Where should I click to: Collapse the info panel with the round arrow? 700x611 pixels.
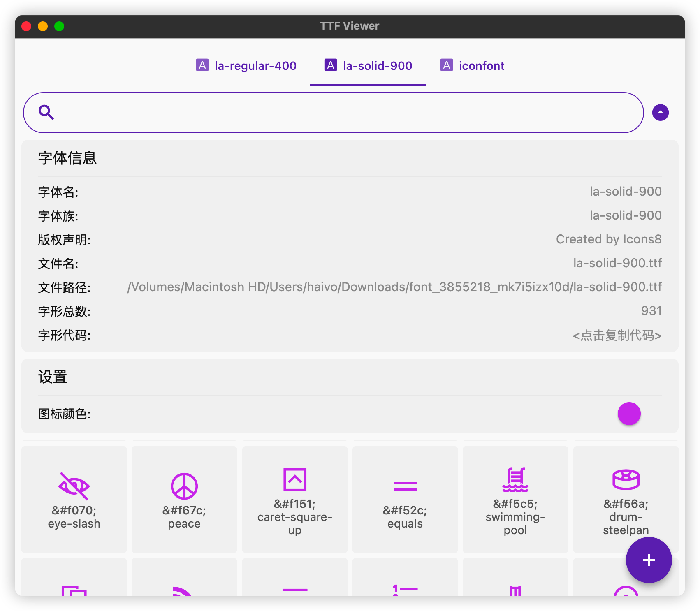[661, 113]
